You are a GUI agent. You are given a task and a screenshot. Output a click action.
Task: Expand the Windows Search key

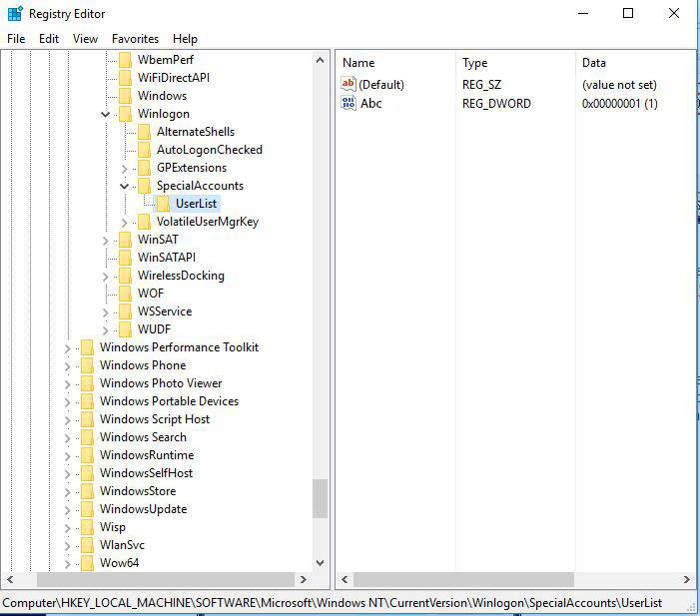(68, 438)
